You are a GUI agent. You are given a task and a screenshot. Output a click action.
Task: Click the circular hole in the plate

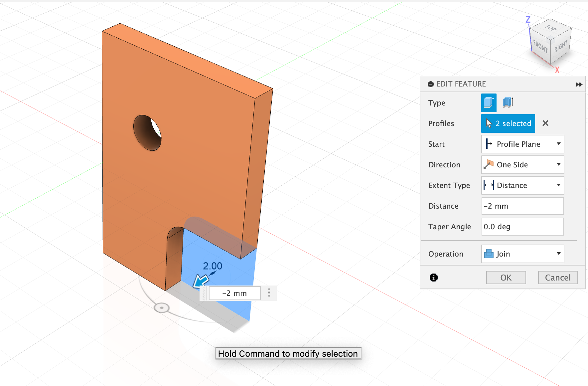pos(147,133)
